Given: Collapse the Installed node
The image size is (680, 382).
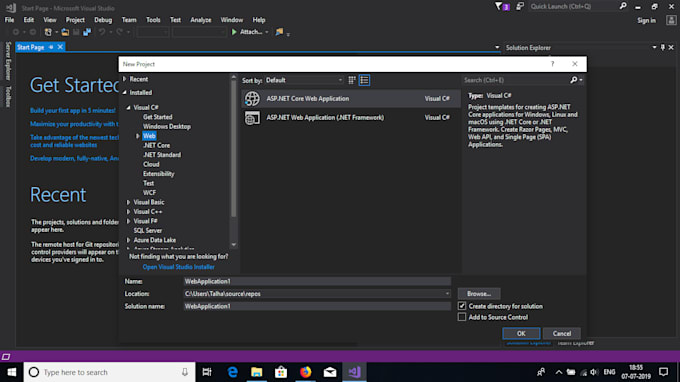Looking at the screenshot, I should [x=125, y=92].
